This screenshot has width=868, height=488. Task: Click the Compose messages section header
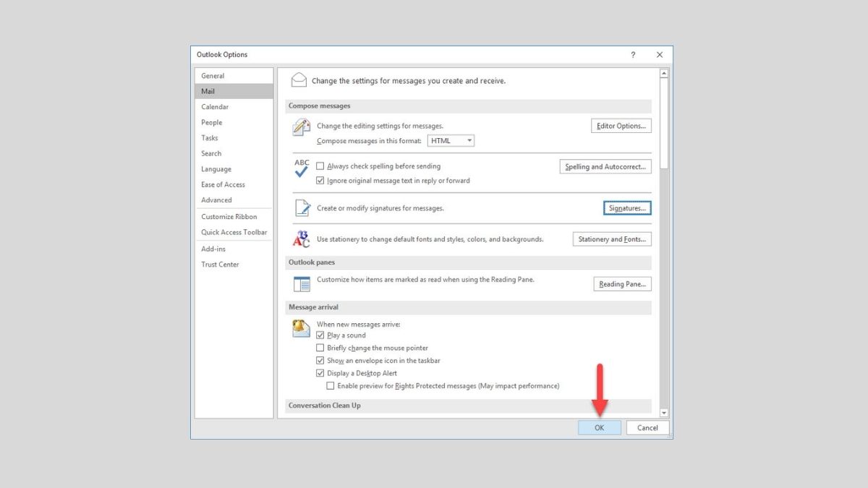pyautogui.click(x=469, y=106)
